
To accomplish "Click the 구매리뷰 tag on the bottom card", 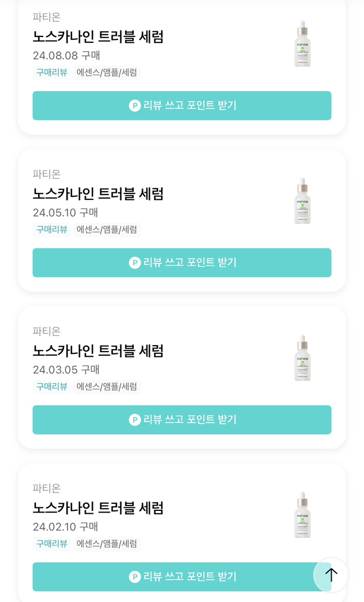I will click(x=50, y=544).
